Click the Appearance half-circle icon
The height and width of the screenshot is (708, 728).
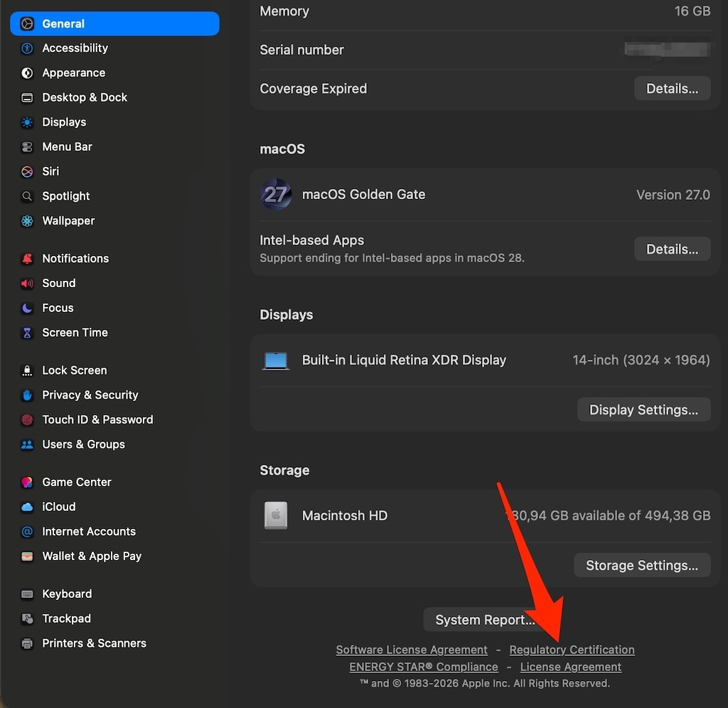point(28,73)
